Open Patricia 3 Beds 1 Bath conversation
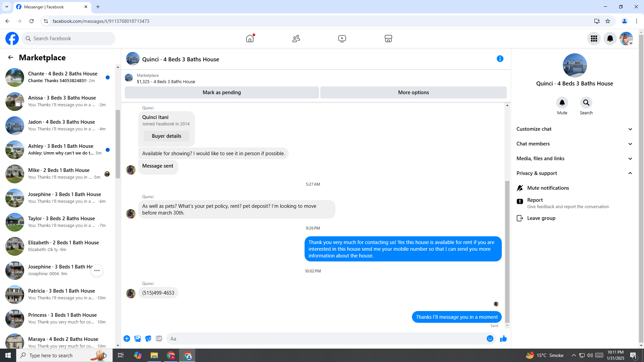 click(x=58, y=294)
